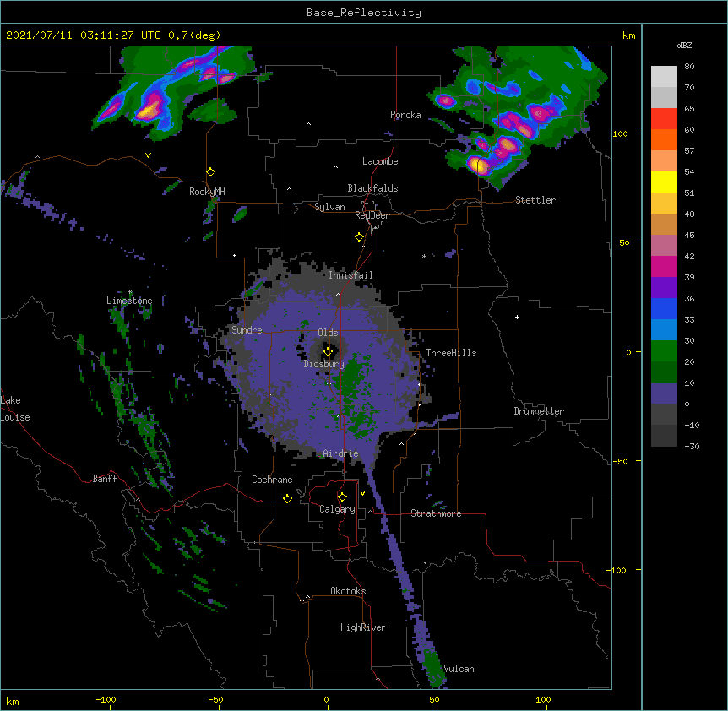Click the yellow V marker northwest of RockyMH

(148, 155)
